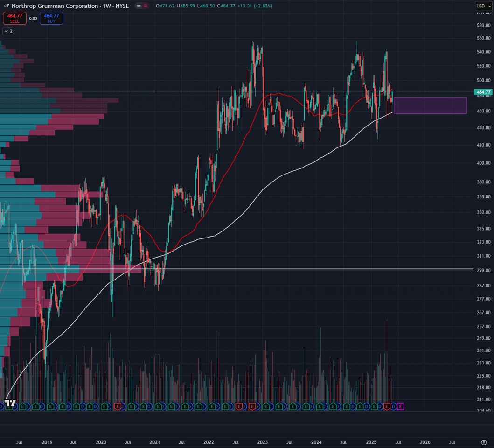Click the 335.00 price axis label

pyautogui.click(x=484, y=229)
